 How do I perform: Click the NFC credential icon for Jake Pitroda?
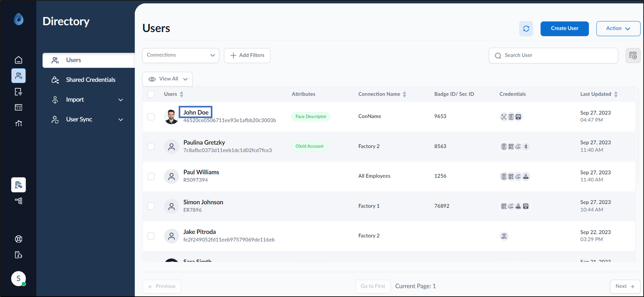[x=504, y=236]
